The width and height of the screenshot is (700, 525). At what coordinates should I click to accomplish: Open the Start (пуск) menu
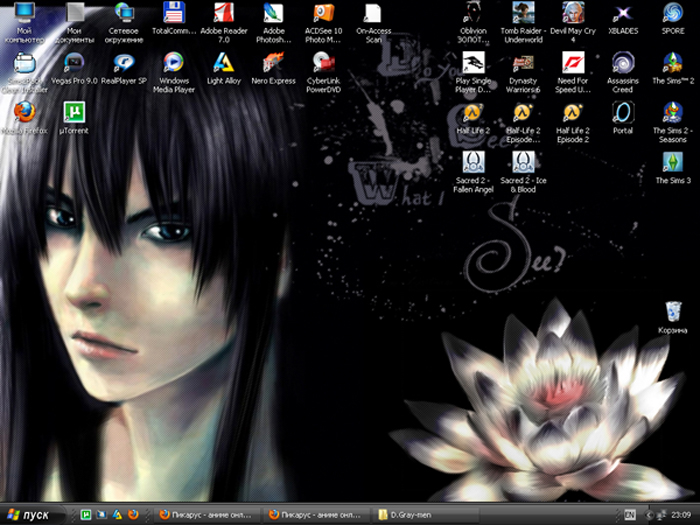(31, 515)
